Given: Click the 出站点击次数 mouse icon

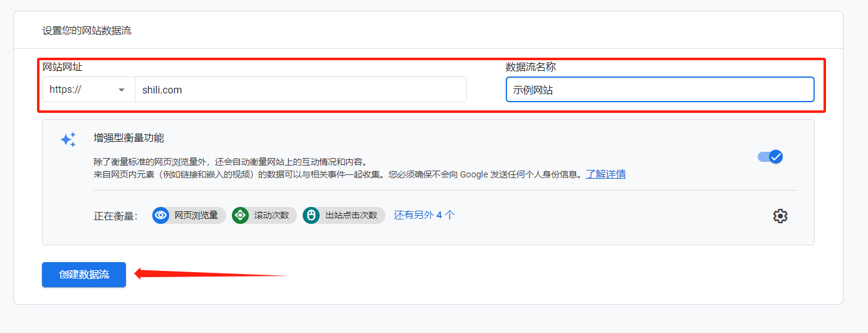Looking at the screenshot, I should (311, 216).
